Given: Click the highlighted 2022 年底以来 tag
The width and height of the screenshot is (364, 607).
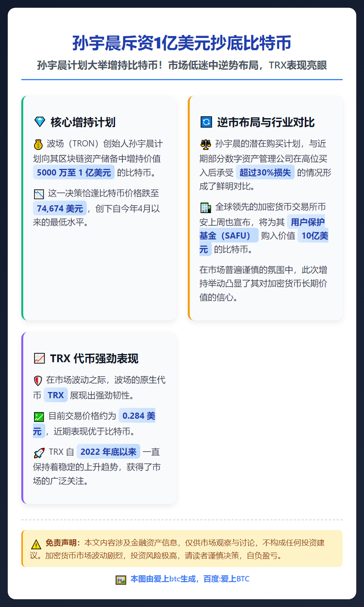Looking at the screenshot, I should pyautogui.click(x=108, y=452).
